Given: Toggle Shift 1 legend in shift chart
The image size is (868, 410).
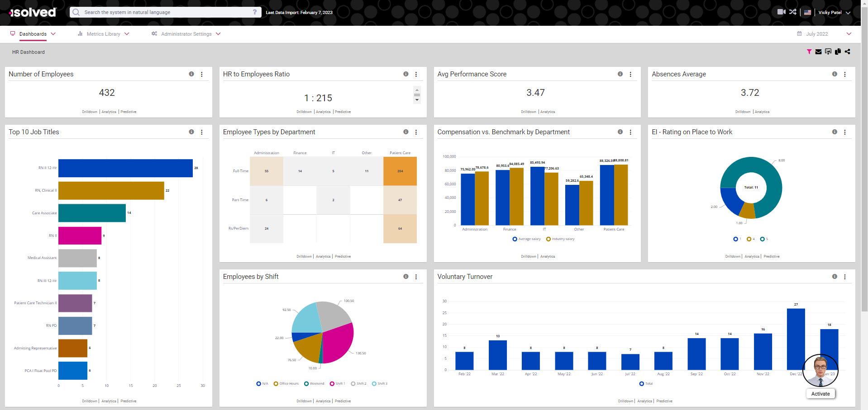Looking at the screenshot, I should (x=337, y=384).
